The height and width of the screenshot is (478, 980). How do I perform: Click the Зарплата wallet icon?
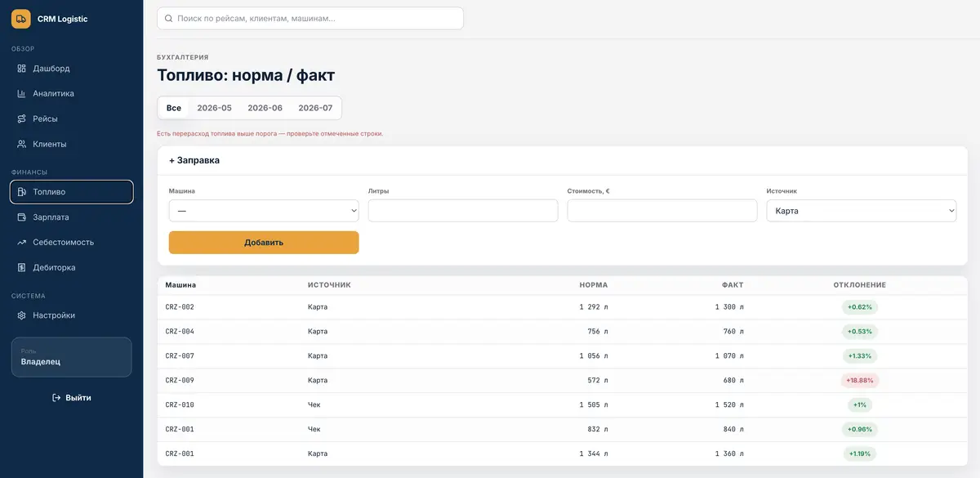(22, 217)
